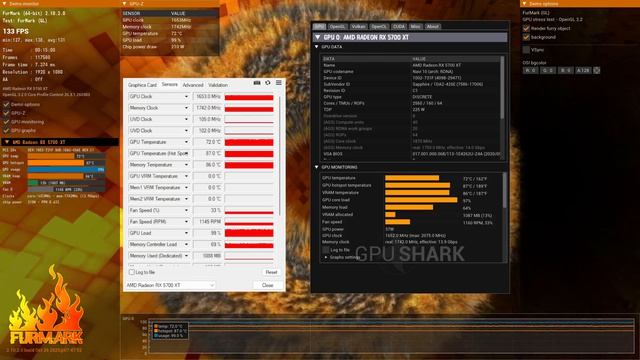Click the GPU-Z refresh icon
This screenshot has height=360, width=640.
[268, 83]
